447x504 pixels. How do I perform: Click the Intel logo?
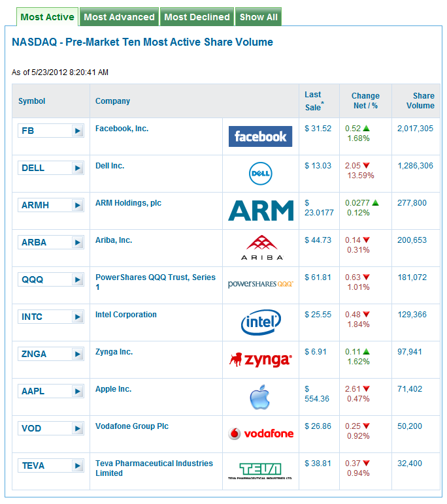pos(261,322)
